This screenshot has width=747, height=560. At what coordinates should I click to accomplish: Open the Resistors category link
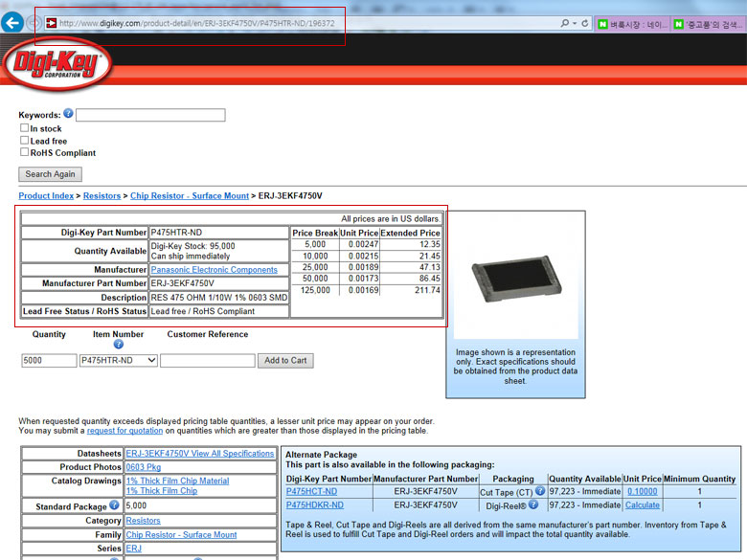[143, 521]
